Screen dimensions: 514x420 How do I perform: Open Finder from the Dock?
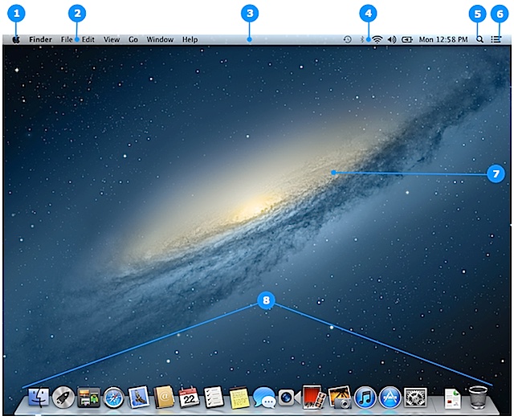click(39, 398)
